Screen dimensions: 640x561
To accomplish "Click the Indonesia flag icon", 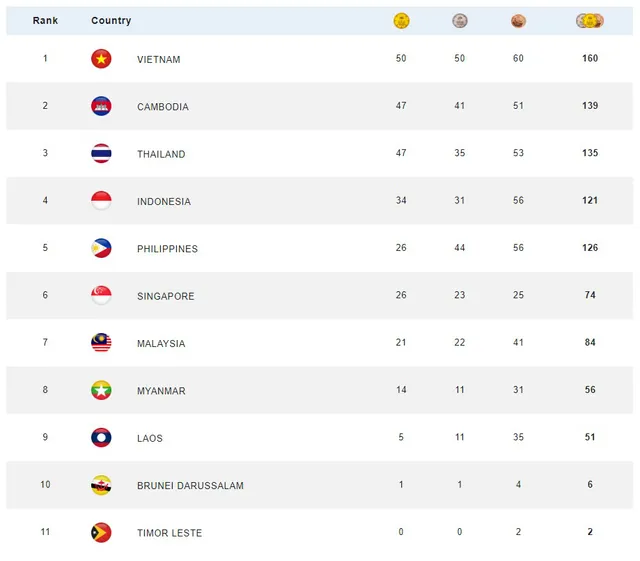I will (x=101, y=201).
